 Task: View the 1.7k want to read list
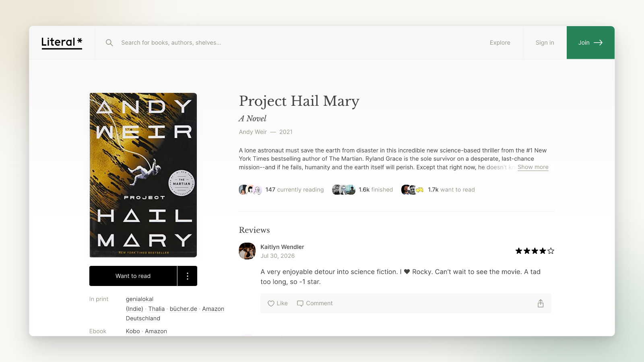pos(451,190)
